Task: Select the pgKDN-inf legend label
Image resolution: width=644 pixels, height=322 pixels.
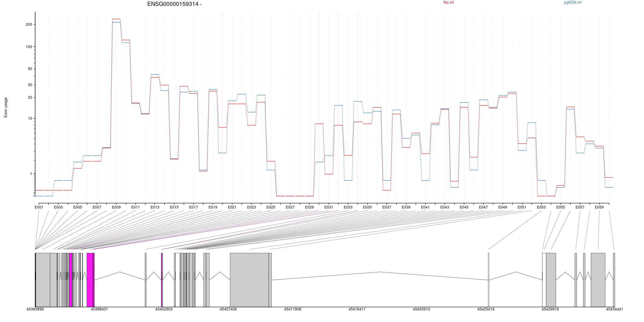Action: [x=573, y=2]
